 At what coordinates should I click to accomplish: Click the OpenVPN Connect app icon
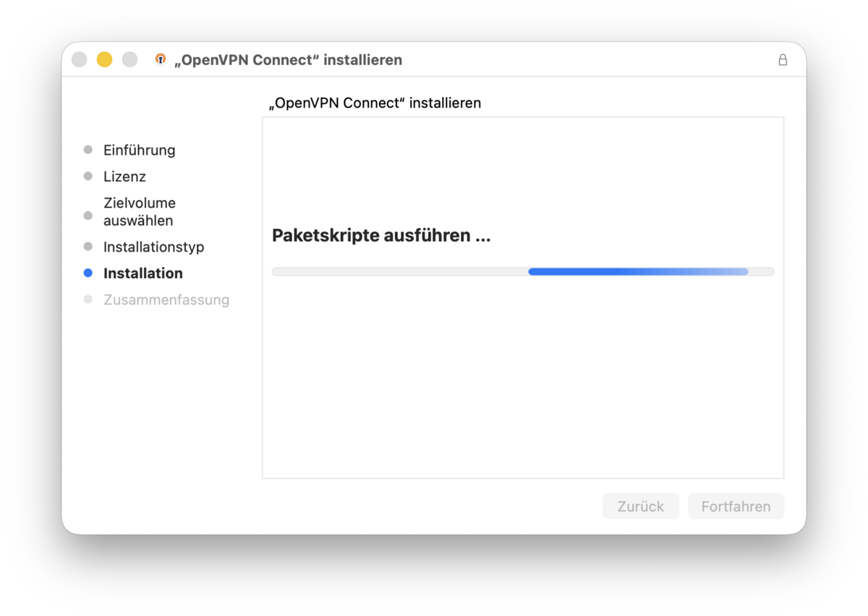coord(161,59)
